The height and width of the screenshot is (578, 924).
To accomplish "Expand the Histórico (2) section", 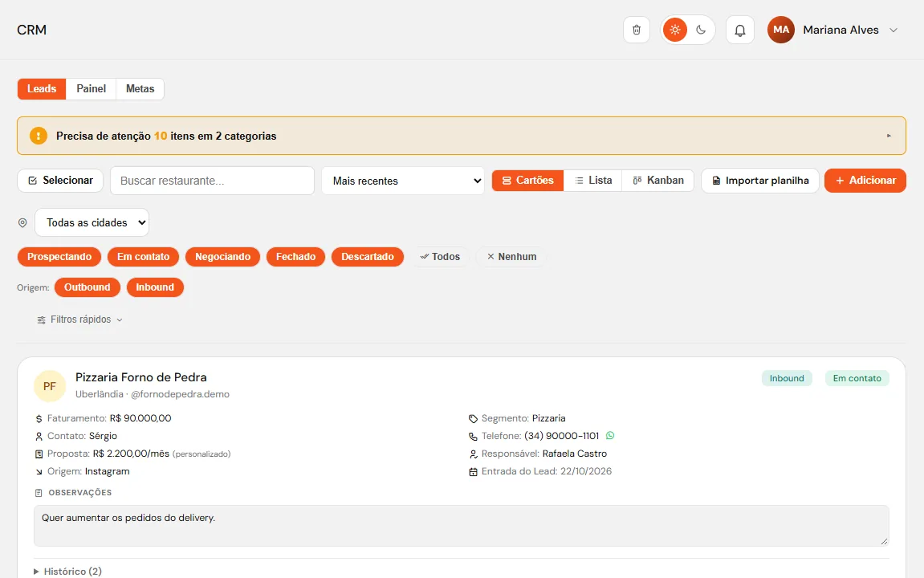I will 67,572.
